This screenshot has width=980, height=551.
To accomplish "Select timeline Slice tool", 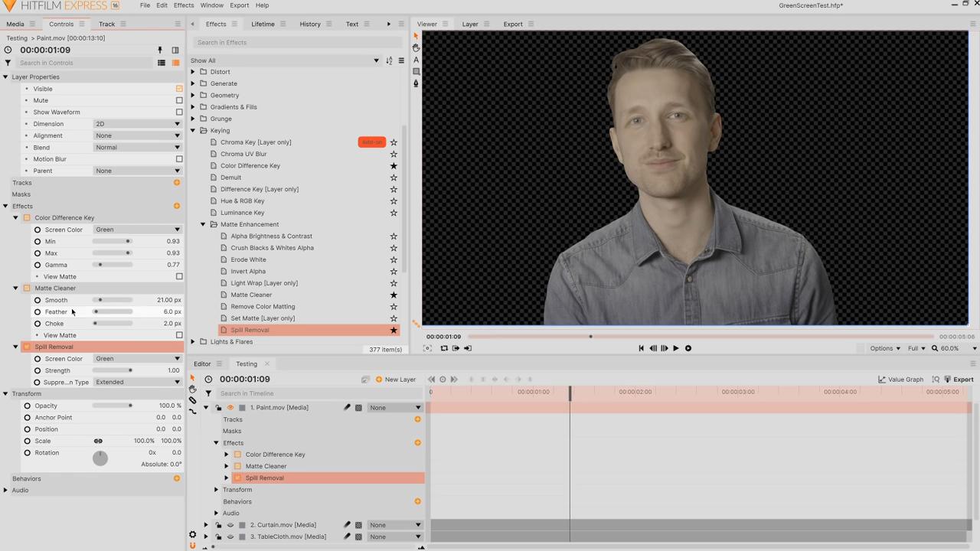I will tap(193, 400).
